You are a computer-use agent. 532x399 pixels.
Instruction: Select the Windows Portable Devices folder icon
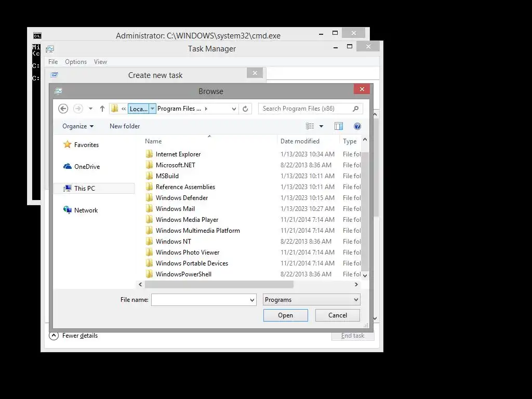coord(149,263)
